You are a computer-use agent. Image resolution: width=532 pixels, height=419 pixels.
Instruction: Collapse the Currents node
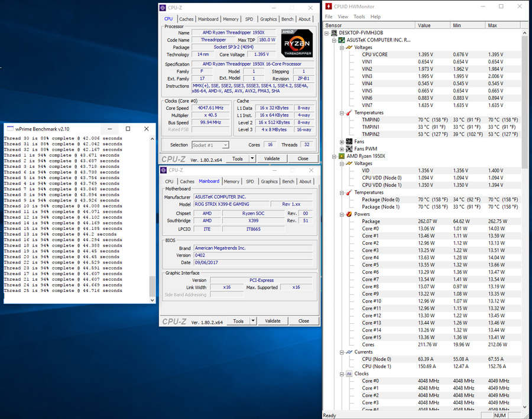click(342, 352)
